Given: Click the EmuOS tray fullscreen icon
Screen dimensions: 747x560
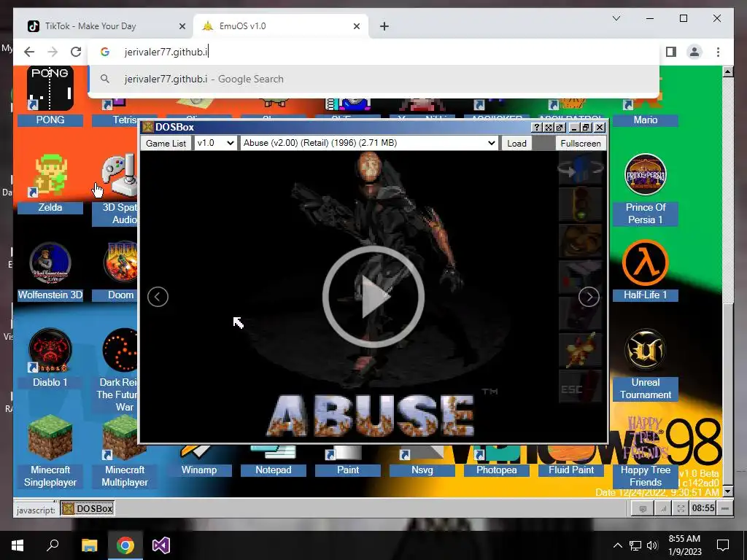Looking at the screenshot, I should 681,508.
